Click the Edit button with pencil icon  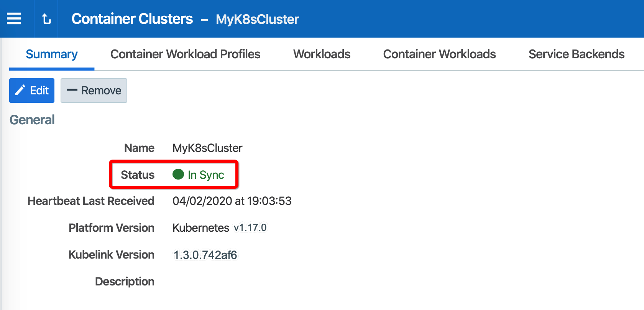[x=32, y=91]
